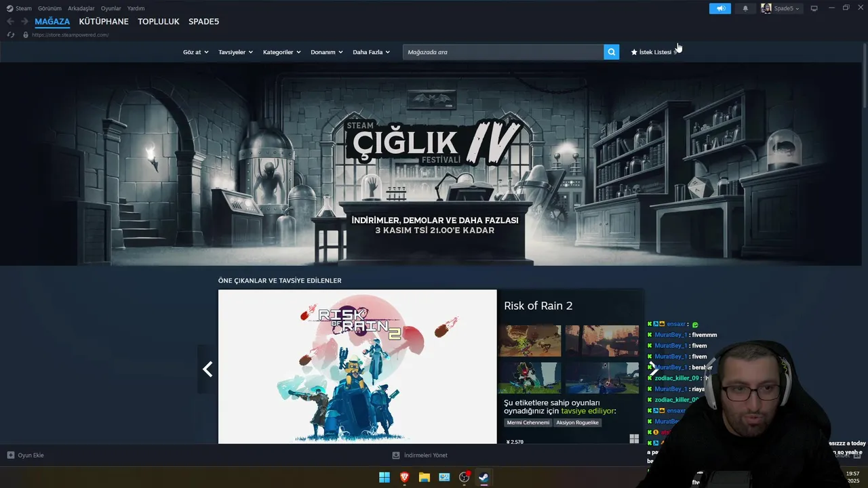Viewport: 868px width, 488px height.
Task: Click the Spade5 profile avatar picture
Action: click(x=766, y=8)
